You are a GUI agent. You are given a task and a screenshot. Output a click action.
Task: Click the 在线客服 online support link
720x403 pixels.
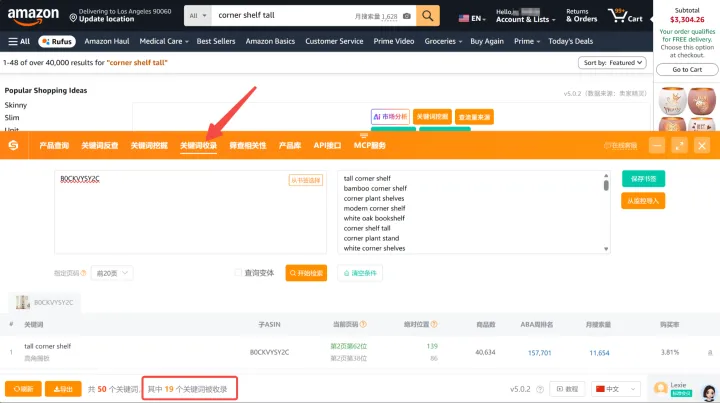coord(620,146)
